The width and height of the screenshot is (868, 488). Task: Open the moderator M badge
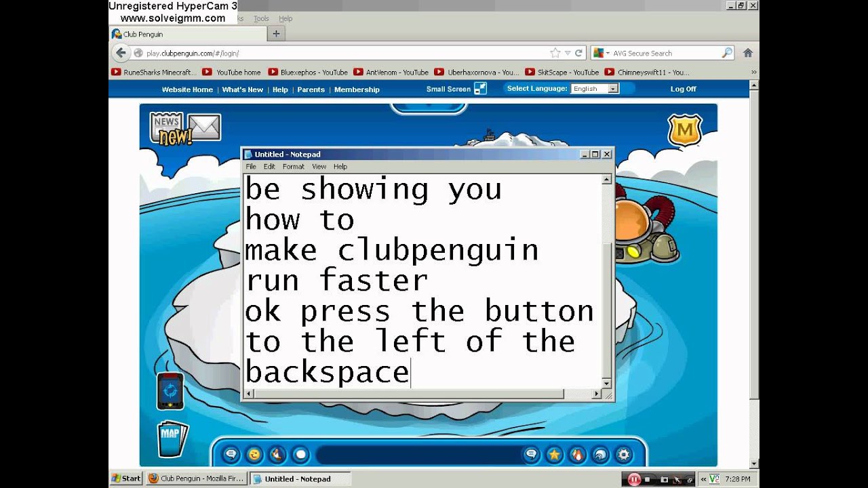(x=684, y=130)
